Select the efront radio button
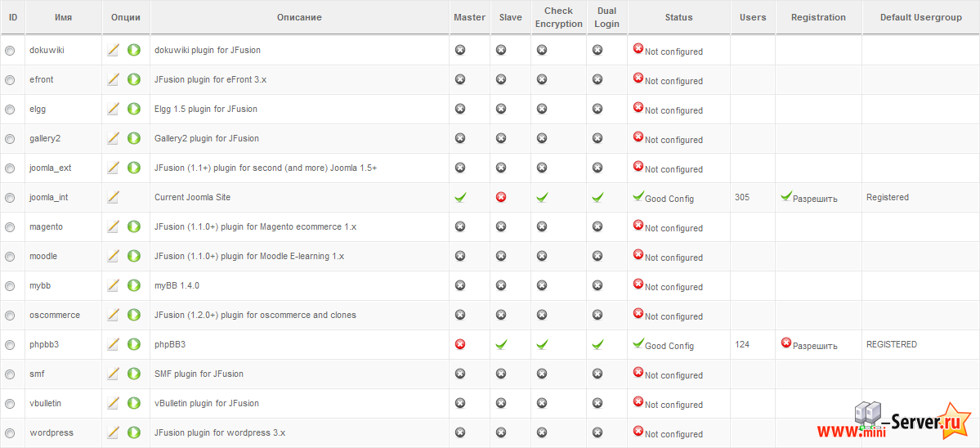980x448 pixels. point(10,80)
